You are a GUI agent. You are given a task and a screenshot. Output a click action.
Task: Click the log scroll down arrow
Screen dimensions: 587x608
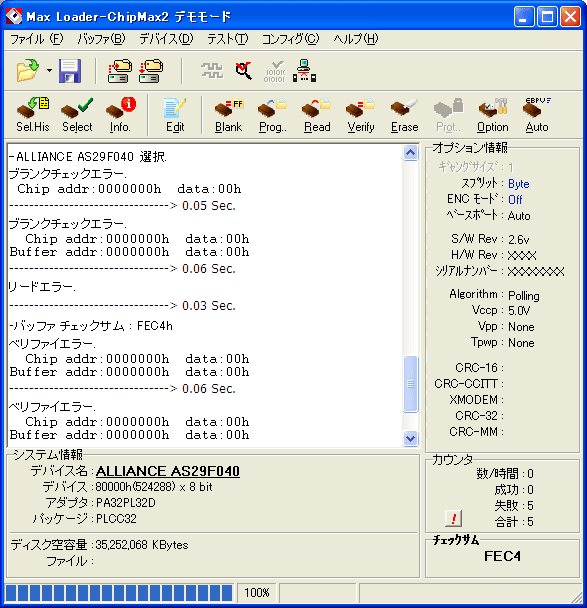click(x=411, y=439)
